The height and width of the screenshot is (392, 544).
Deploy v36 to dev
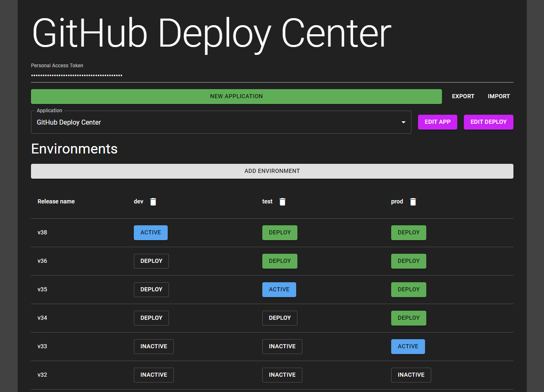151,261
